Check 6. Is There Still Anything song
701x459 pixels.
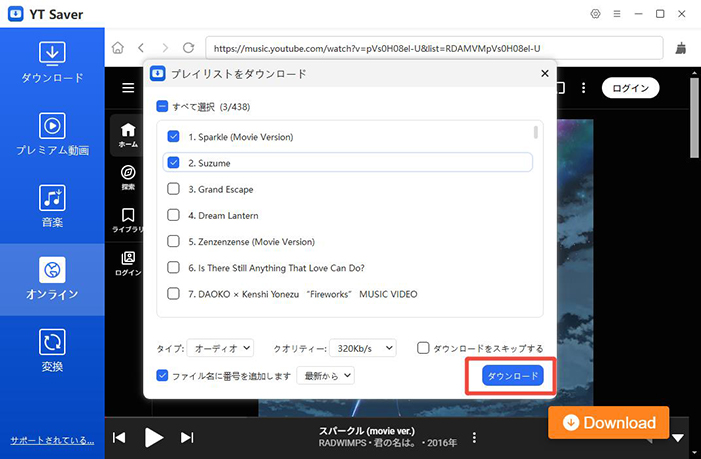pyautogui.click(x=173, y=267)
